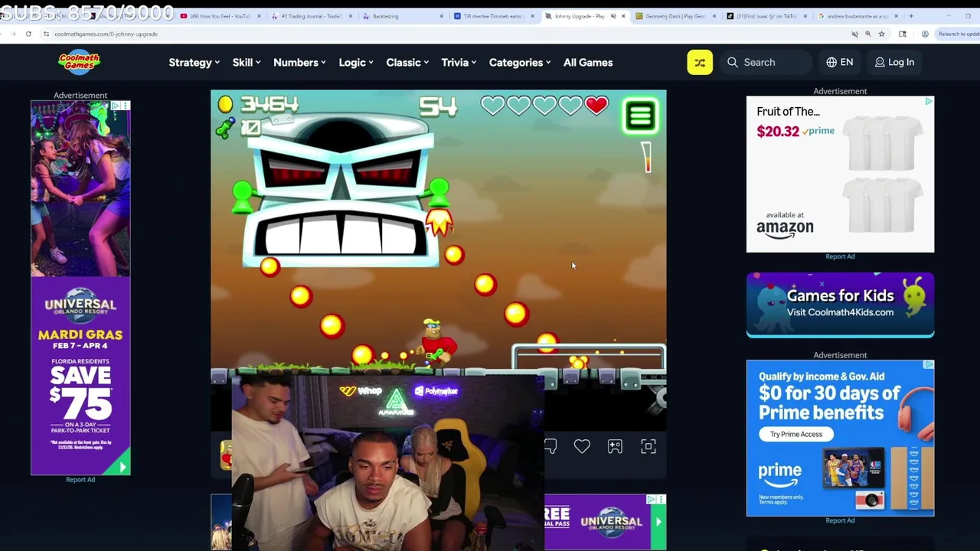Click the Fruit of the Loom Amazon ad
Viewport: 980px width, 551px height.
pyautogui.click(x=840, y=174)
